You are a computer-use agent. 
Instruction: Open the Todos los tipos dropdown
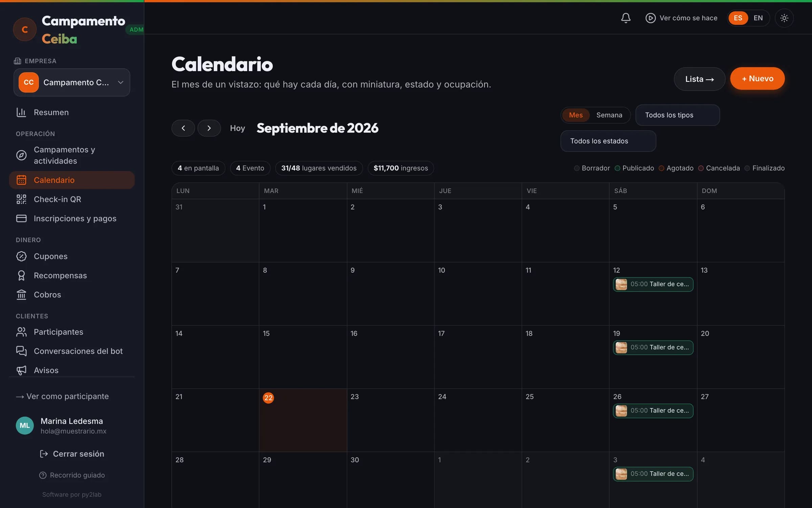pos(677,115)
